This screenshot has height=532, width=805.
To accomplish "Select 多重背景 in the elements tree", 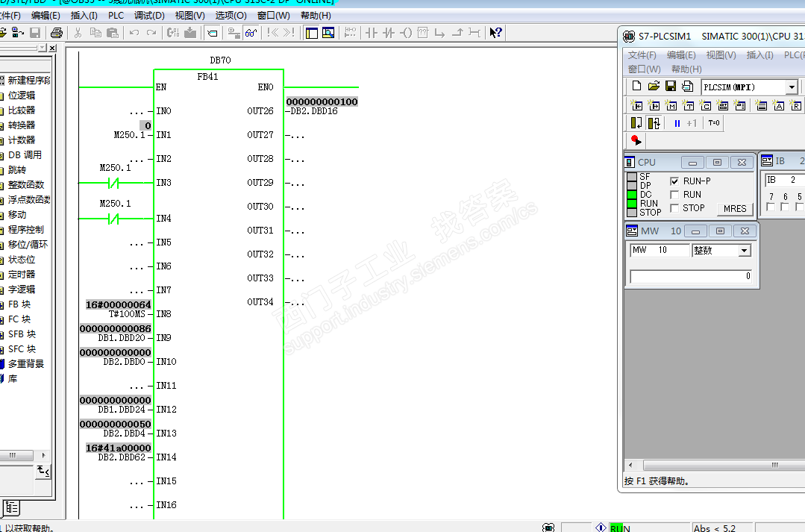I will pos(25,364).
